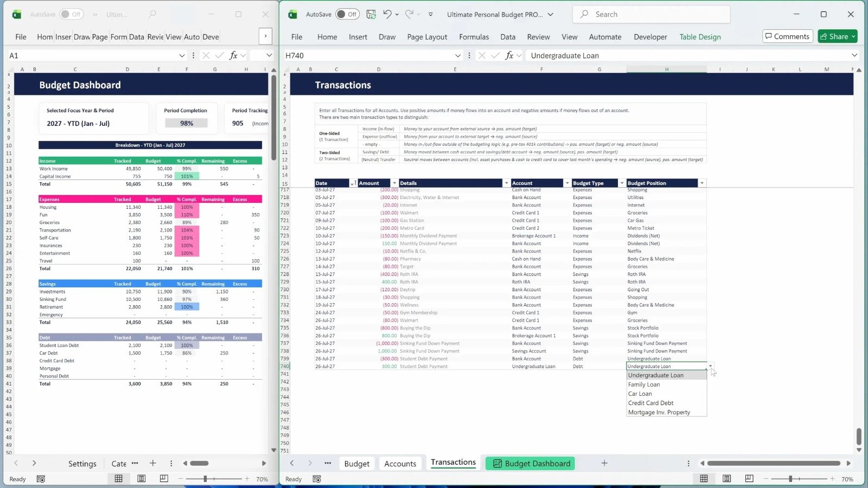Screen dimensions: 868x488
Task: Open the Date column filter dropdown
Action: [353, 183]
